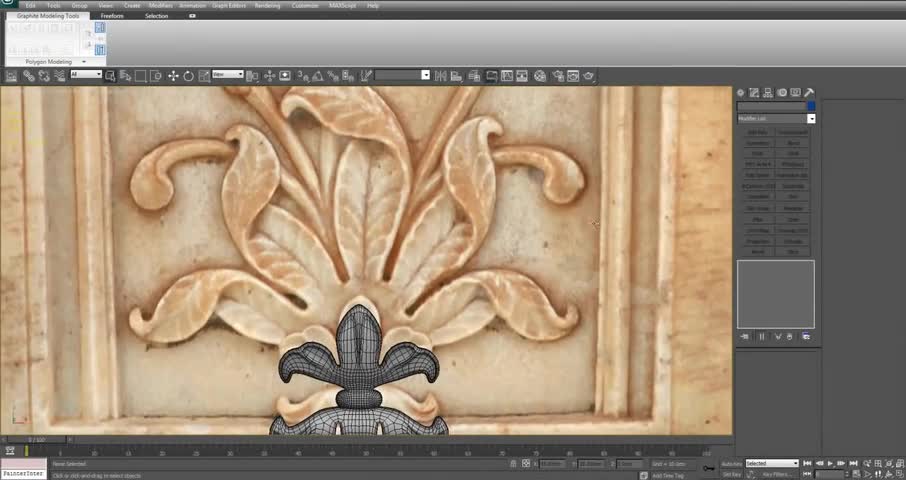Screen dimensions: 906x480
Task: Toggle the Percent Snap button
Action: 333,76
